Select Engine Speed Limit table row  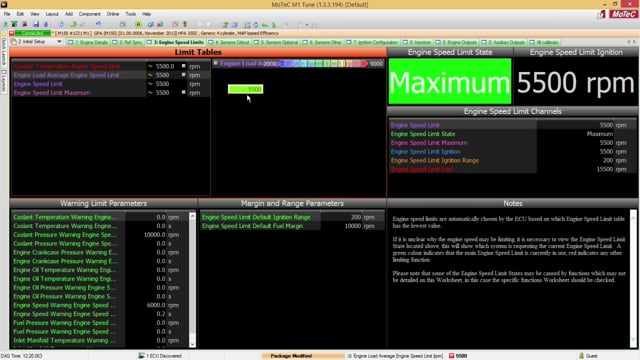tap(110, 84)
